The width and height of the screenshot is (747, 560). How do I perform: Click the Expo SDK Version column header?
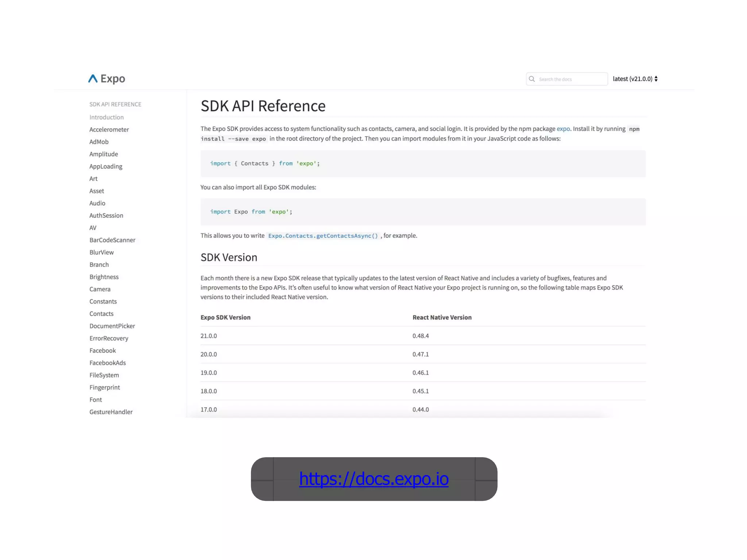(225, 318)
